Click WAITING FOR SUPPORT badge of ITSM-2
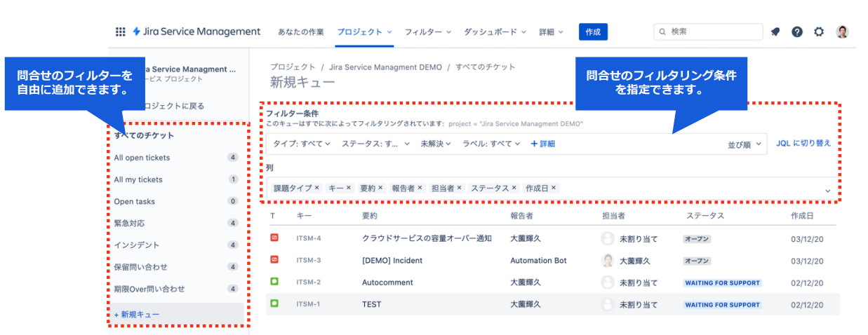 (722, 283)
